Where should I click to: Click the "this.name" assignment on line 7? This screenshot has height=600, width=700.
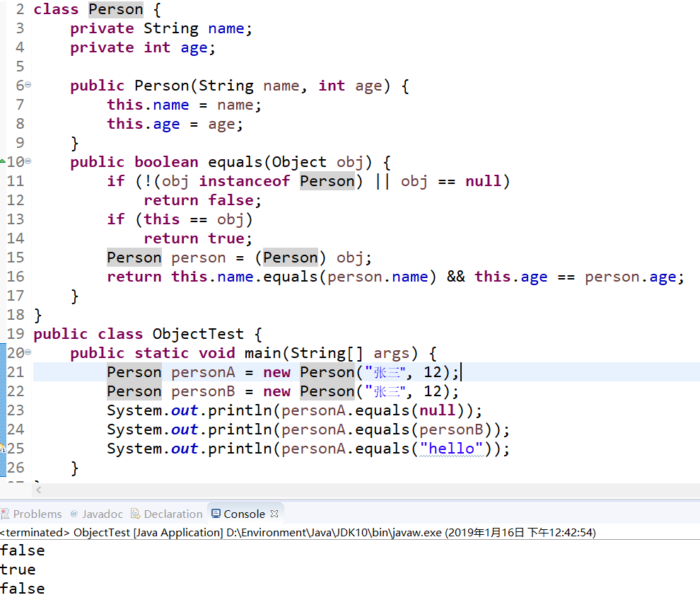point(148,105)
